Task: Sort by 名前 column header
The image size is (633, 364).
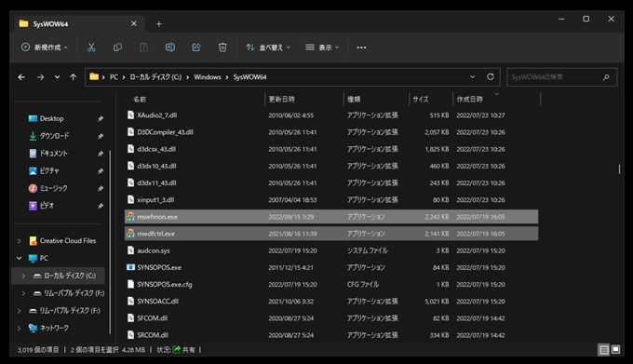Action: tap(140, 100)
